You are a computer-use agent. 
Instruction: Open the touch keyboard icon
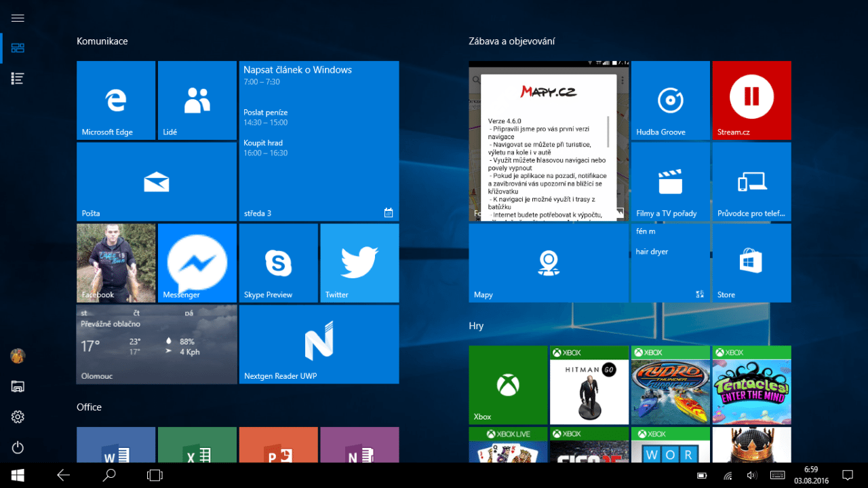pos(777,475)
